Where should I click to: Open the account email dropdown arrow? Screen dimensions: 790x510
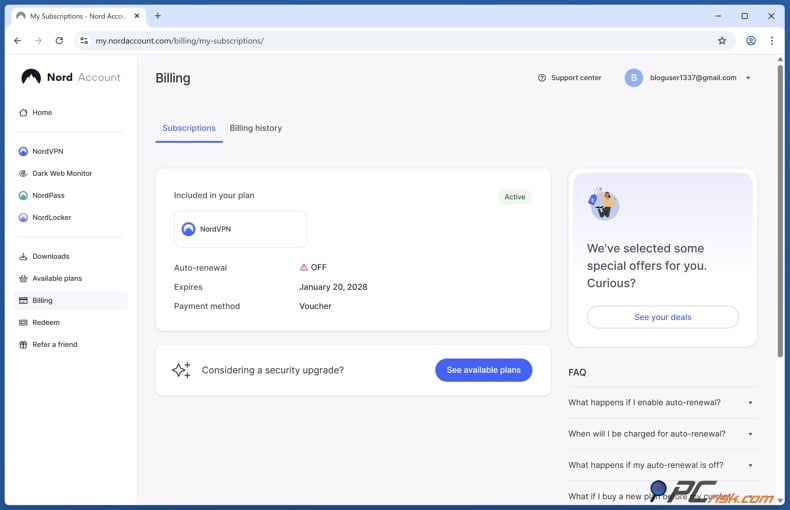click(x=748, y=78)
